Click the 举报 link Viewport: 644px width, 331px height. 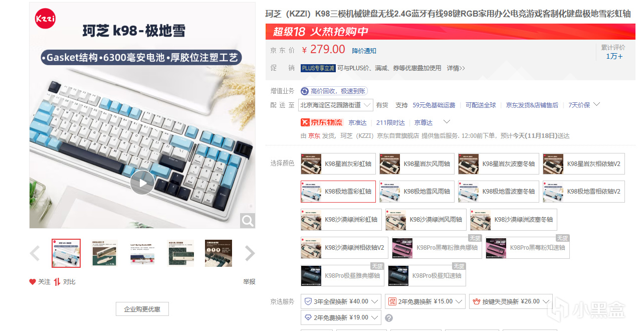249,282
